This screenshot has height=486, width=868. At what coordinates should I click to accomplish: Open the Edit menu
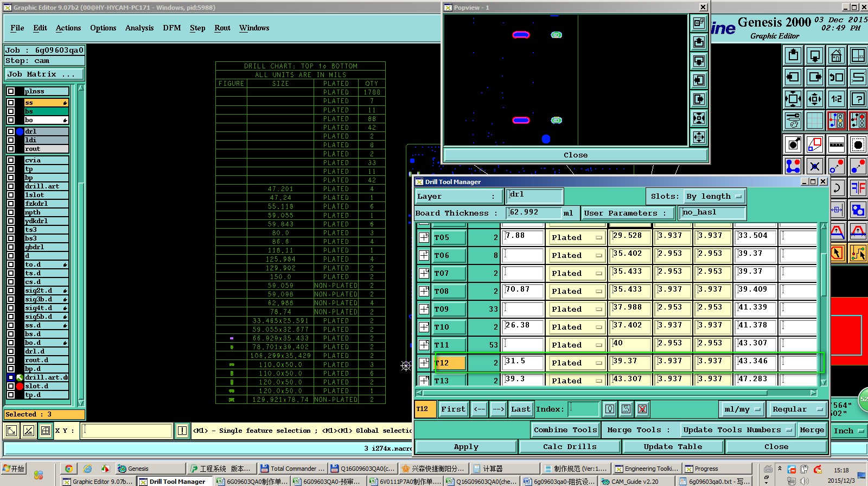(x=40, y=28)
